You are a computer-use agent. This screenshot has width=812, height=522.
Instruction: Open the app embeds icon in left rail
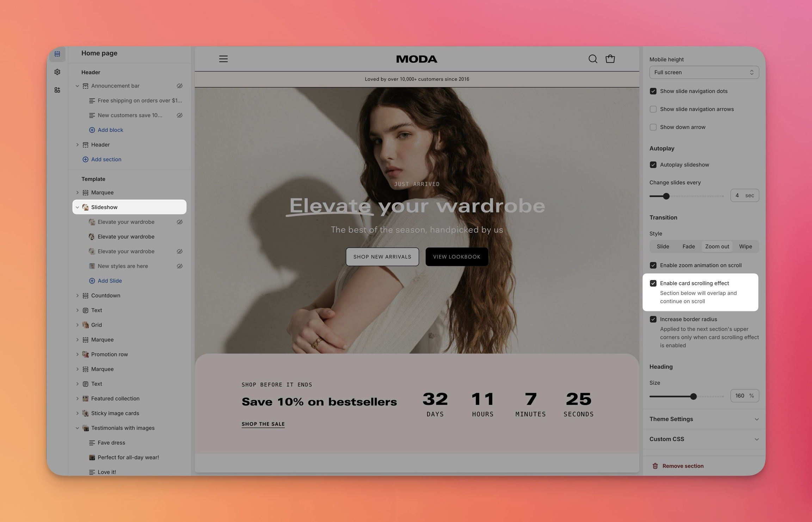[x=57, y=90]
